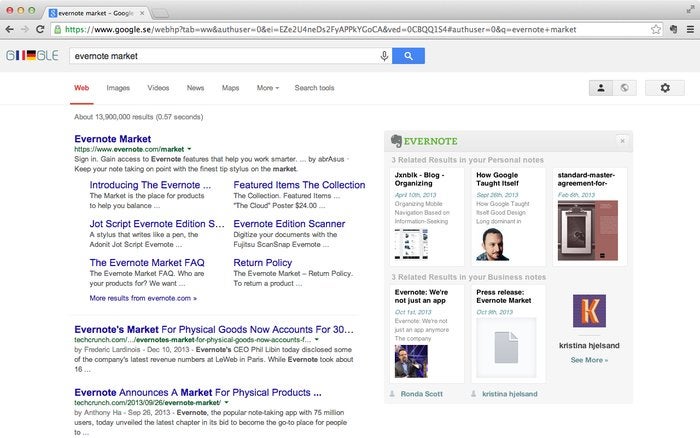Open the Return Policy sitelink
The image size is (700, 438).
[x=262, y=263]
